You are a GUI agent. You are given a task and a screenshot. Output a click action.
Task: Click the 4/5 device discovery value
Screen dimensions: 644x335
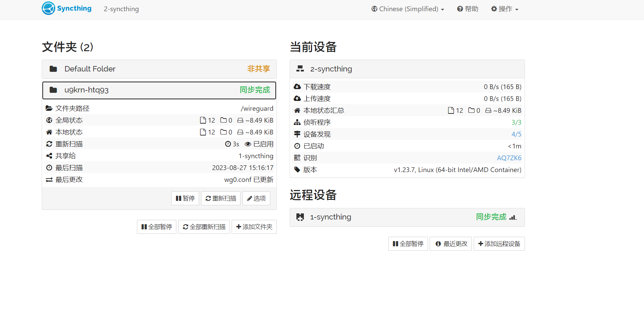(516, 134)
